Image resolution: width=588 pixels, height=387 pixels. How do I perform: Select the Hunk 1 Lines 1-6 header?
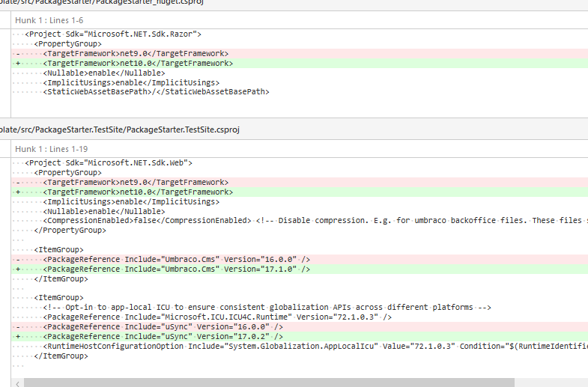point(52,20)
